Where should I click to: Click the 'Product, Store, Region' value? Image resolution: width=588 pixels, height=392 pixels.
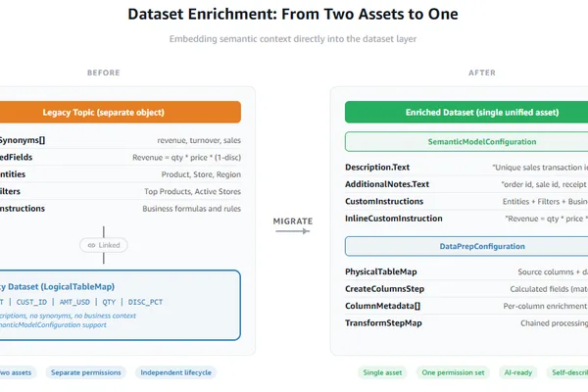pyautogui.click(x=201, y=174)
